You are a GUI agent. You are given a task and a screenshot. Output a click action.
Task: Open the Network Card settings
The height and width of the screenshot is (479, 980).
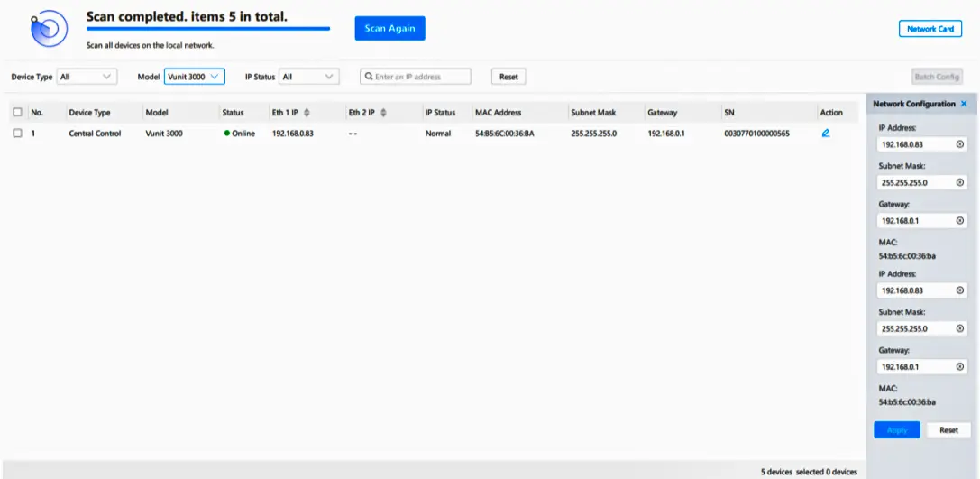click(930, 29)
